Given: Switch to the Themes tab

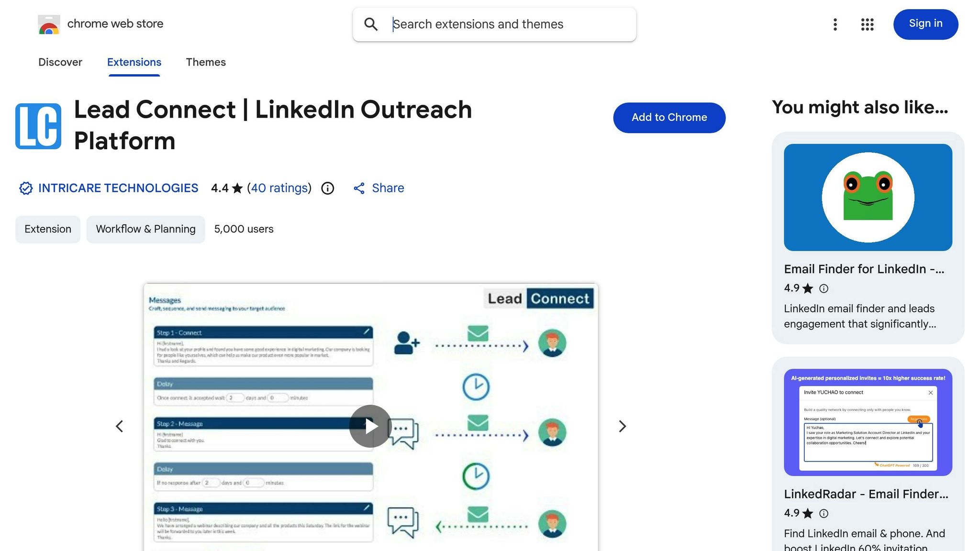Looking at the screenshot, I should [206, 62].
